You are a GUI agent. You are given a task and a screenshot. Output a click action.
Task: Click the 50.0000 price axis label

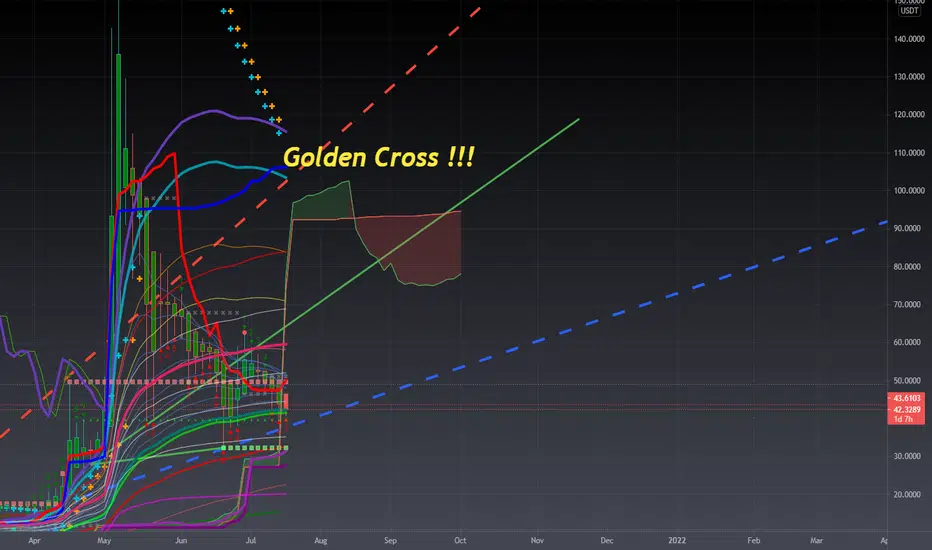pyautogui.click(x=909, y=381)
